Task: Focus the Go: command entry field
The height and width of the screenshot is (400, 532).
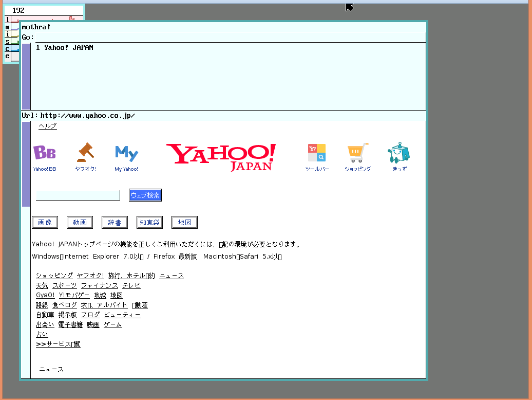Action: coord(231,38)
